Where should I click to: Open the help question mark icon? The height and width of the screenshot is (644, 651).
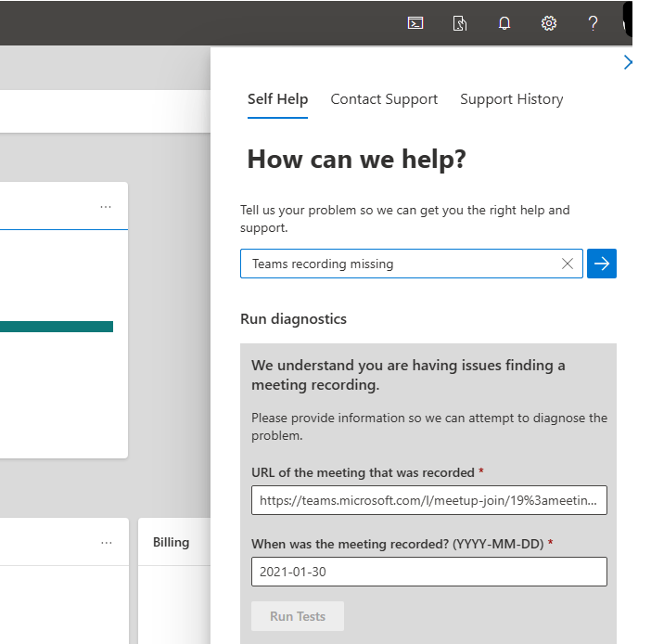593,23
